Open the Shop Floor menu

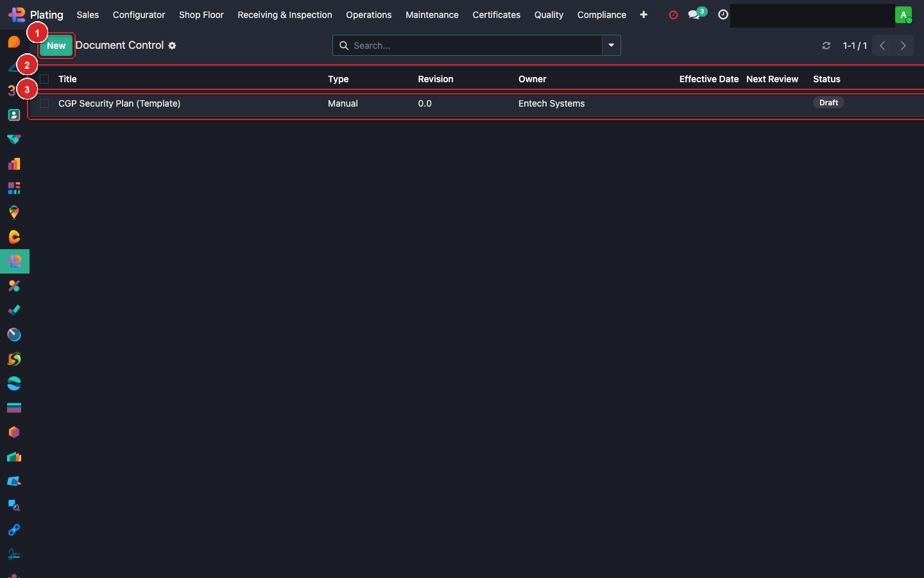pyautogui.click(x=201, y=15)
